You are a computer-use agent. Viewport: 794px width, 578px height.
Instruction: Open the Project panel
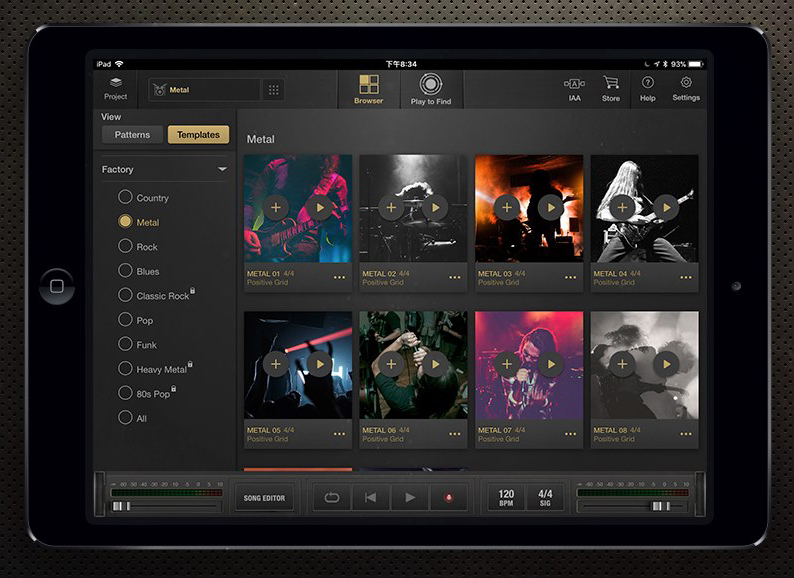(x=115, y=89)
